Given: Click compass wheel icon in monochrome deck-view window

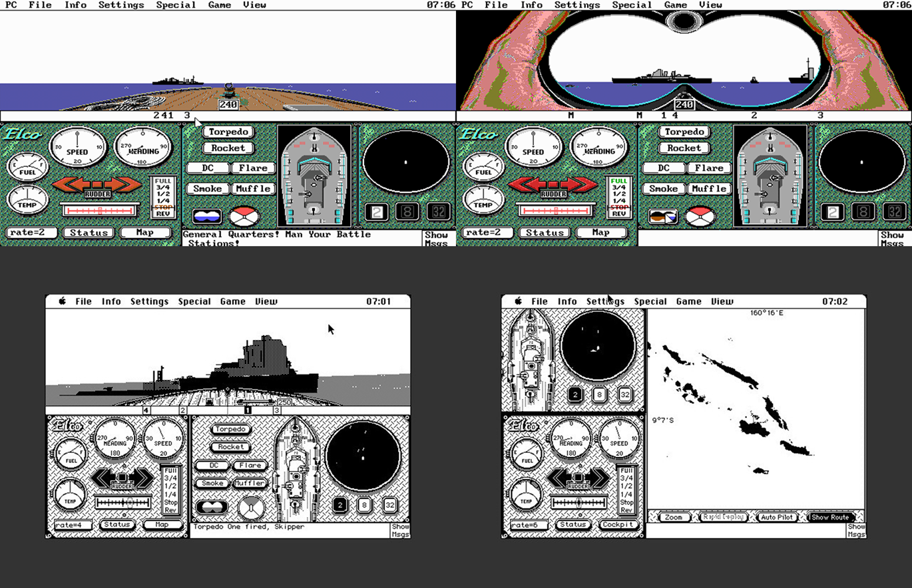Looking at the screenshot, I should pos(251,509).
